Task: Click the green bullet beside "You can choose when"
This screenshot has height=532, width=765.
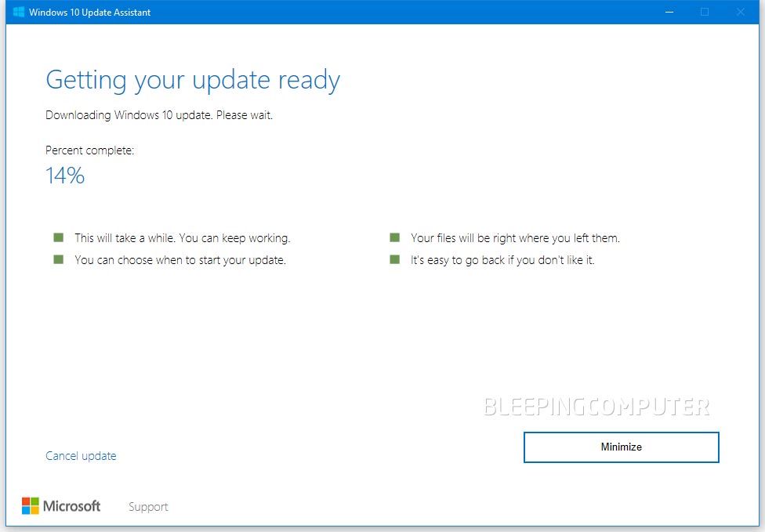Action: [x=59, y=259]
